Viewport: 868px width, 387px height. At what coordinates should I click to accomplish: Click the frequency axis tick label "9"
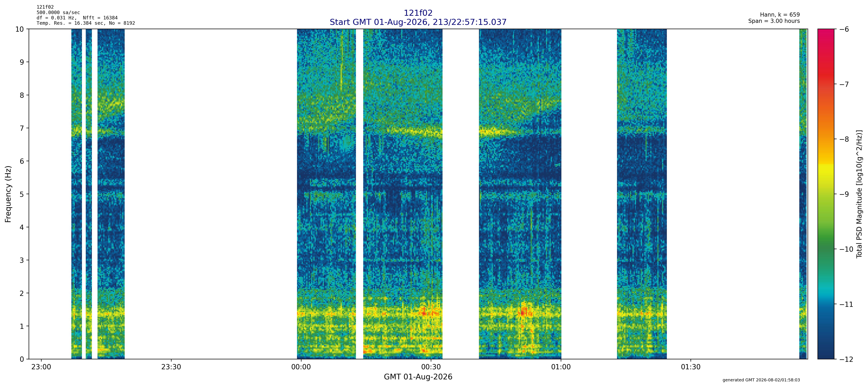click(x=22, y=62)
